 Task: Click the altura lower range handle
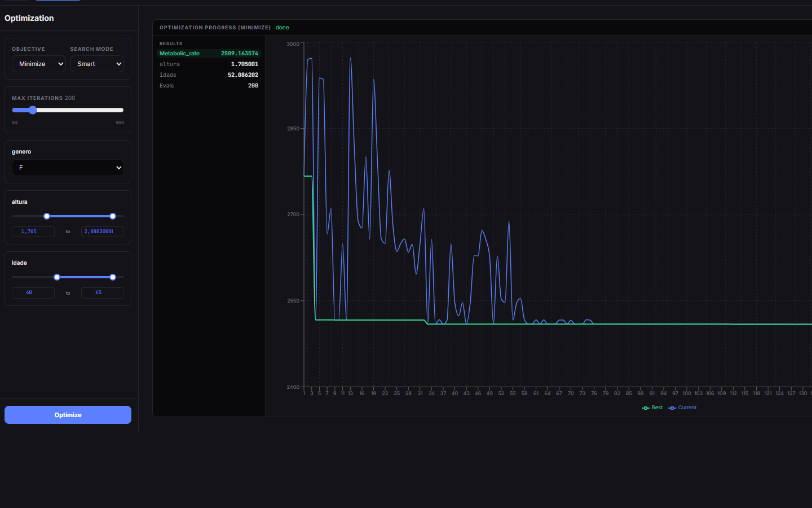coord(47,216)
